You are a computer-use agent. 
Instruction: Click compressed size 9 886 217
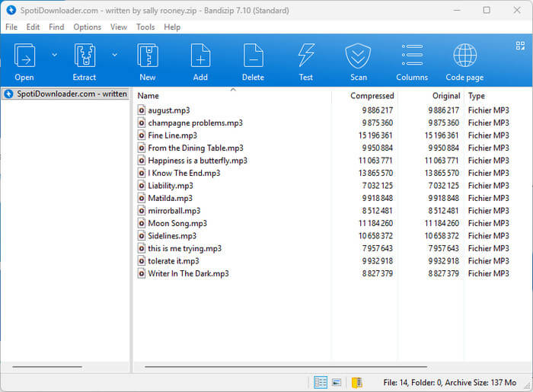[378, 110]
